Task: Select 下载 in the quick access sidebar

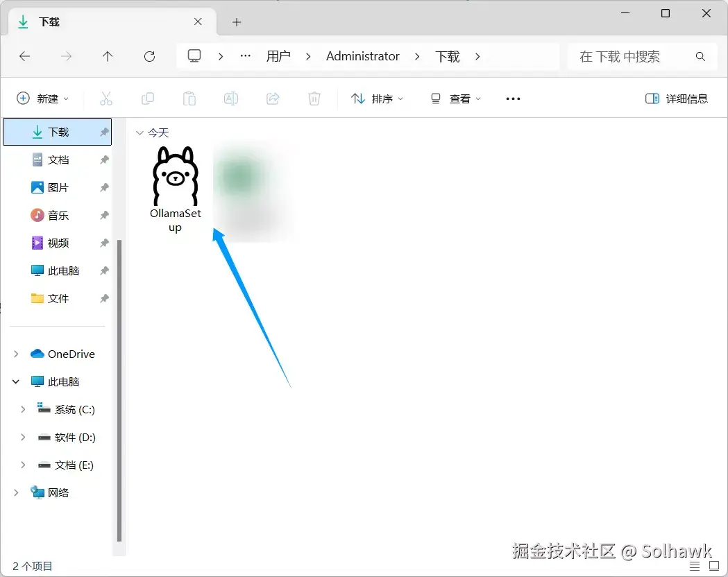Action: coord(58,132)
